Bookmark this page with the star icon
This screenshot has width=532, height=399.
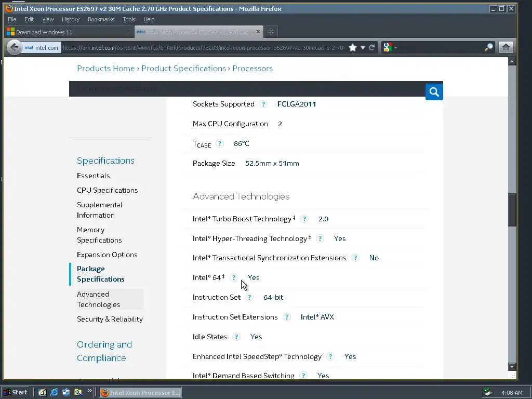[353, 47]
